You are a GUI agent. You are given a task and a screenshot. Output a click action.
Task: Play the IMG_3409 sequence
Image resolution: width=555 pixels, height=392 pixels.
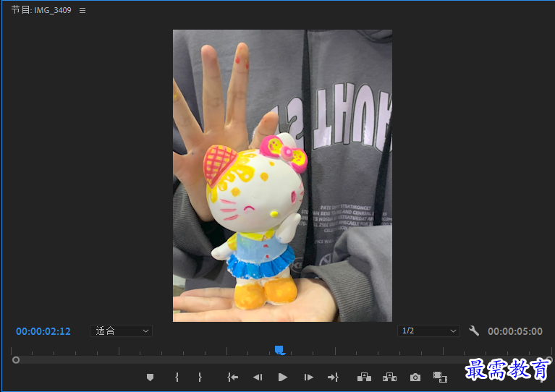coord(282,378)
